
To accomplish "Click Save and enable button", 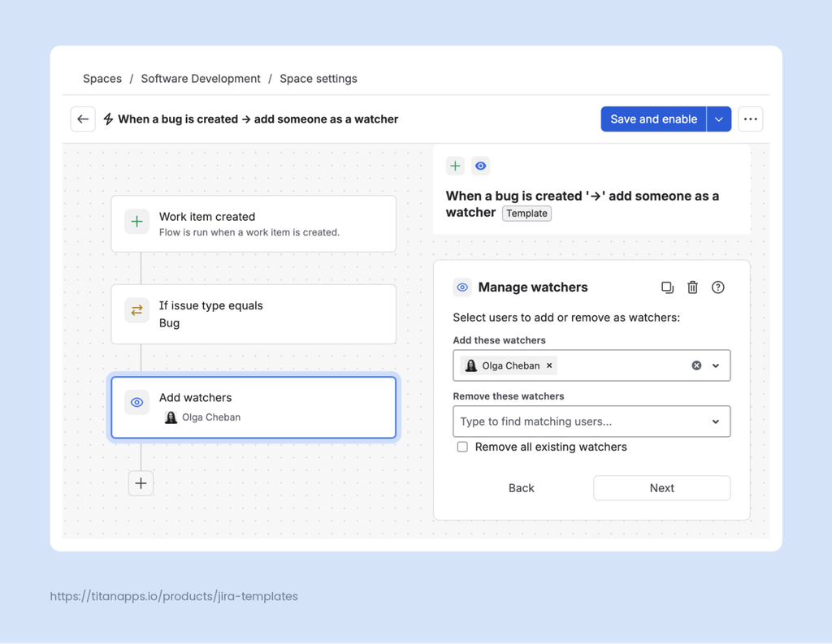I will 654,119.
